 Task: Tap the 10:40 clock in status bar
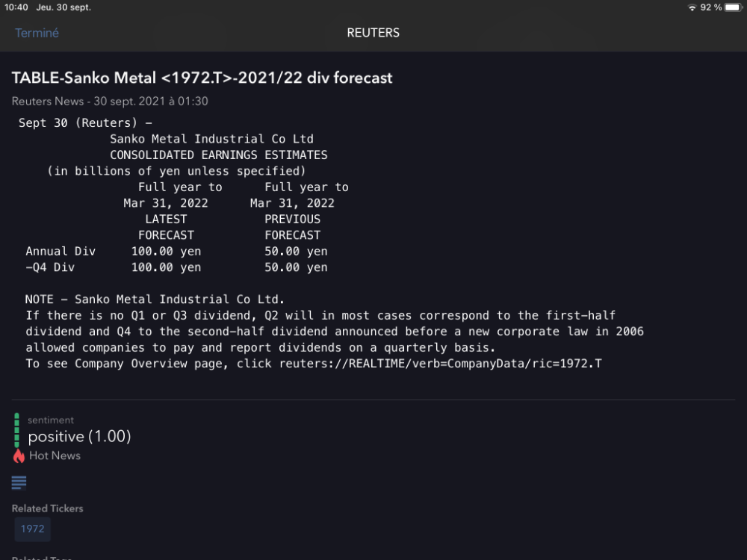(16, 7)
